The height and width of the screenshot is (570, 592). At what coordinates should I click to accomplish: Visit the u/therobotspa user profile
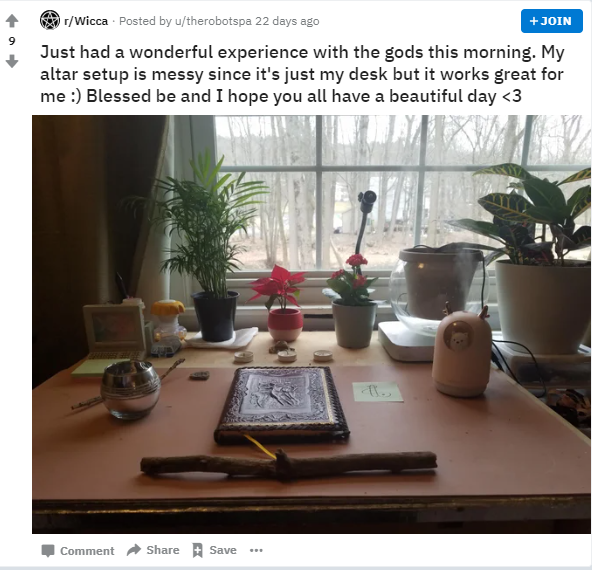[213, 21]
